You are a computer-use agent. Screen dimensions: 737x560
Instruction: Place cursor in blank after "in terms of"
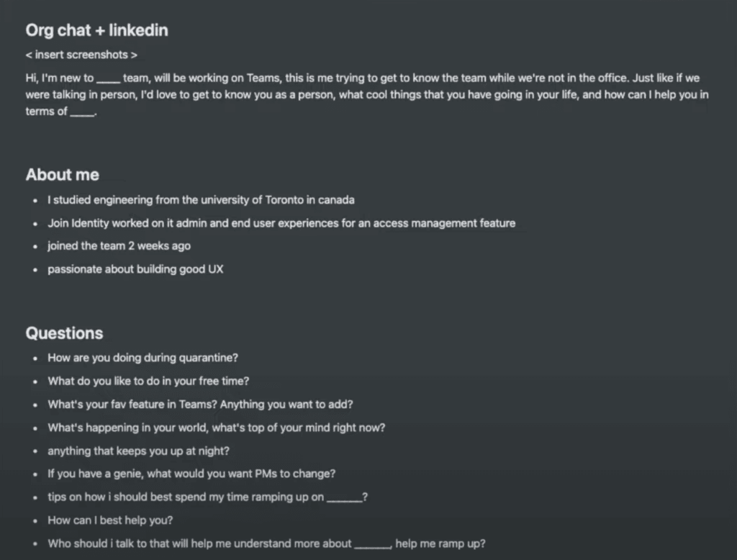(x=82, y=112)
